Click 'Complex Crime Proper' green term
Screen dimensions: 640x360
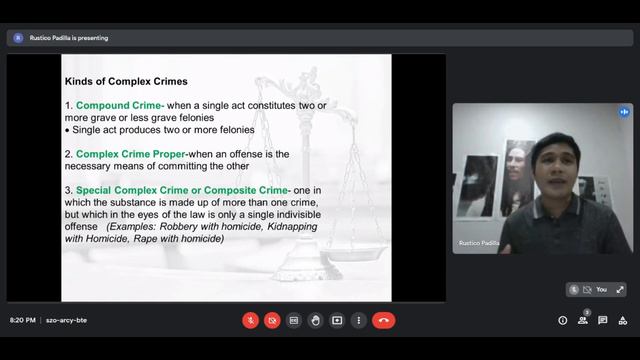[x=131, y=154]
